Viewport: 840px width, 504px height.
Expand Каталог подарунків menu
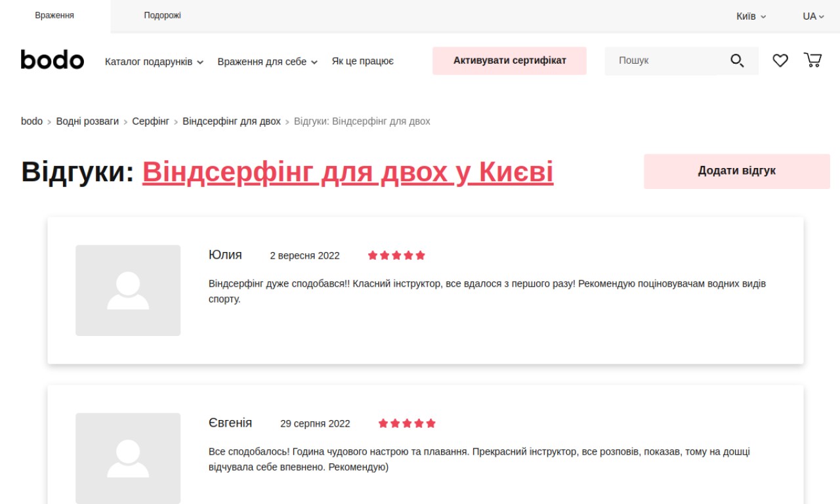pos(154,62)
